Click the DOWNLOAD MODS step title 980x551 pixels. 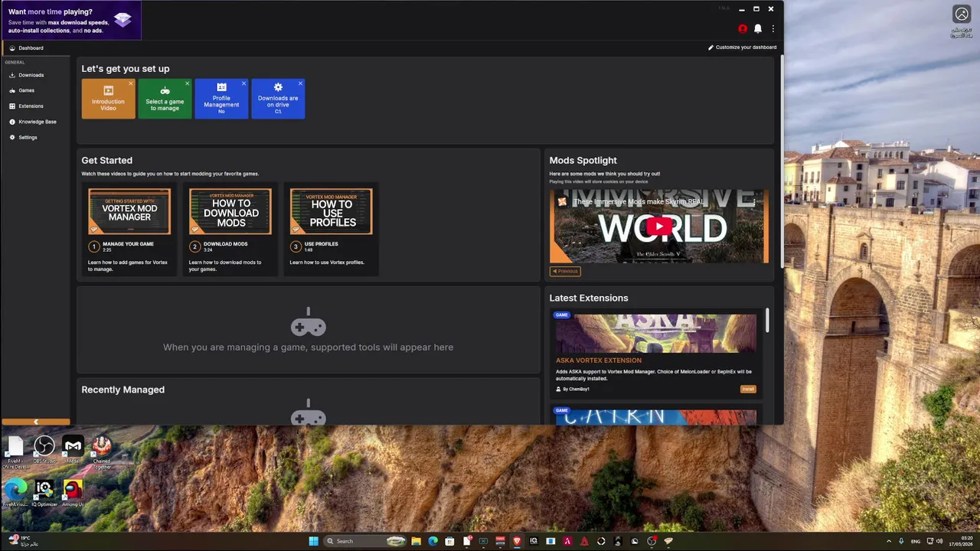(x=226, y=244)
